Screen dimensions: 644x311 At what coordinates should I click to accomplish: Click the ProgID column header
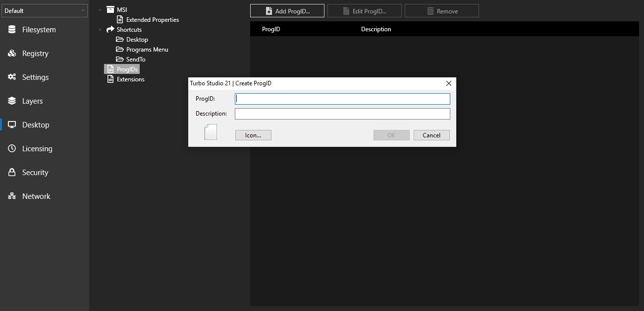pos(271,29)
